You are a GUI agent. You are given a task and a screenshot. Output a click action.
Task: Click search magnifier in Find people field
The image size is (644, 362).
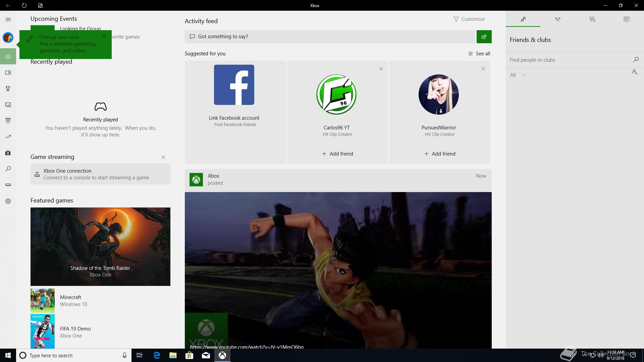coord(636,60)
